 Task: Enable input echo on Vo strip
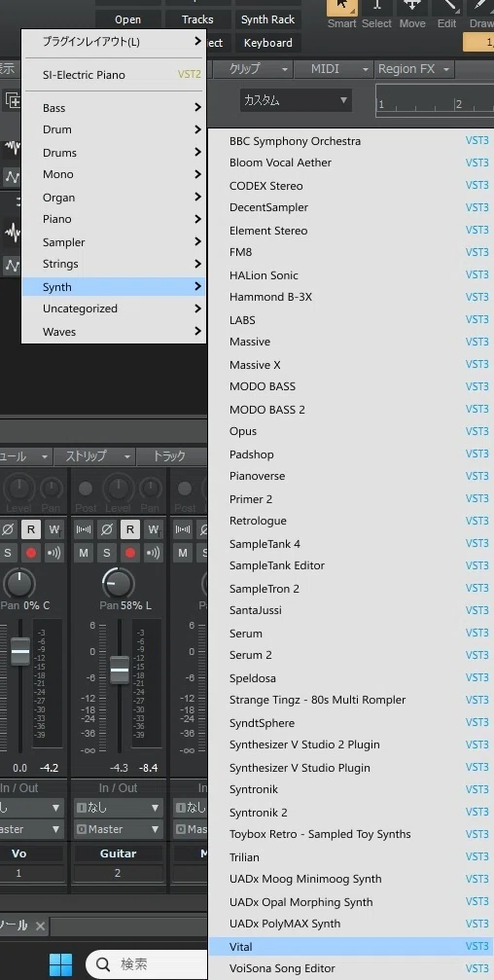click(54, 553)
